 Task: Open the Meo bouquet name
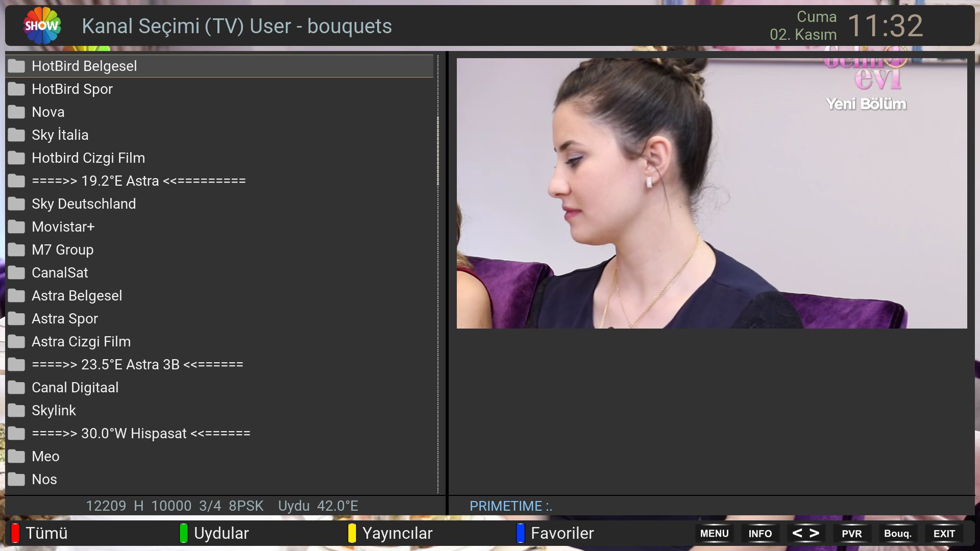(x=45, y=456)
